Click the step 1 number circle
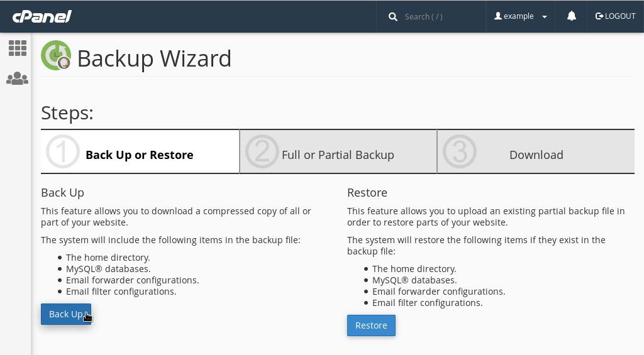Image resolution: width=644 pixels, height=355 pixels. 63,151
